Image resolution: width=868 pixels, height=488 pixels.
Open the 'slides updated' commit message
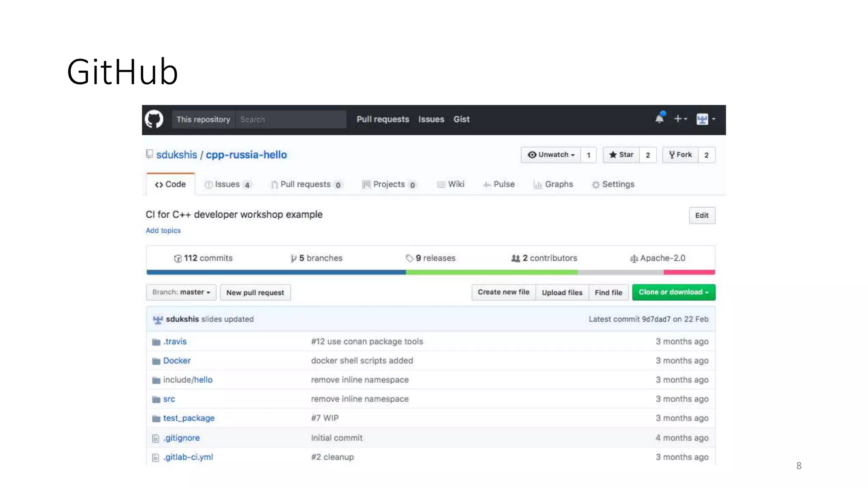coord(227,319)
